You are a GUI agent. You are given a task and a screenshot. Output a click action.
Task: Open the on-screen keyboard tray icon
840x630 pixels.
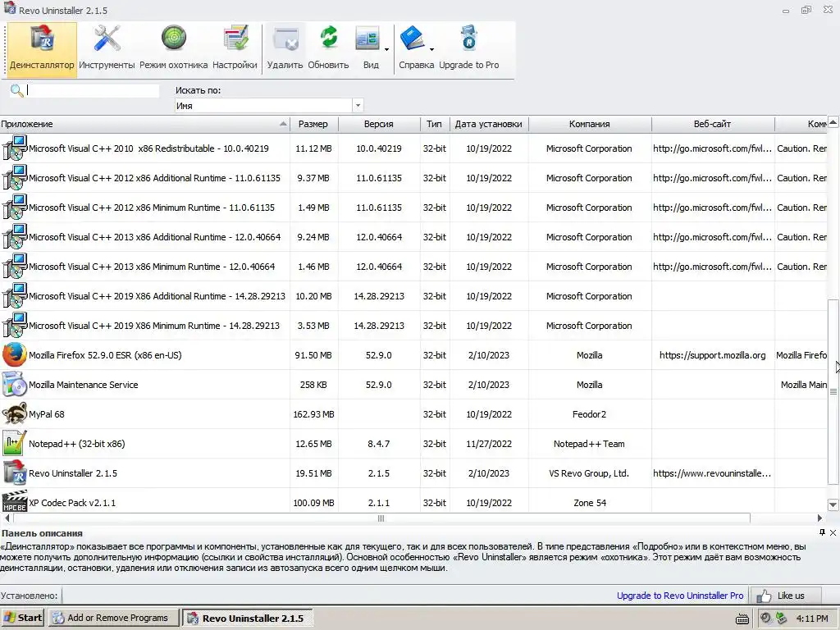(x=742, y=619)
